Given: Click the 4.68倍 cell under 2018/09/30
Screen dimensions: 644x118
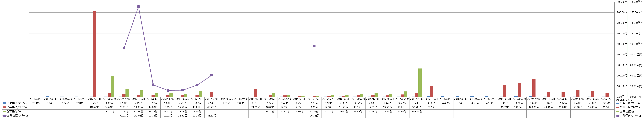Looking at the screenshot, I should click(x=475, y=103).
